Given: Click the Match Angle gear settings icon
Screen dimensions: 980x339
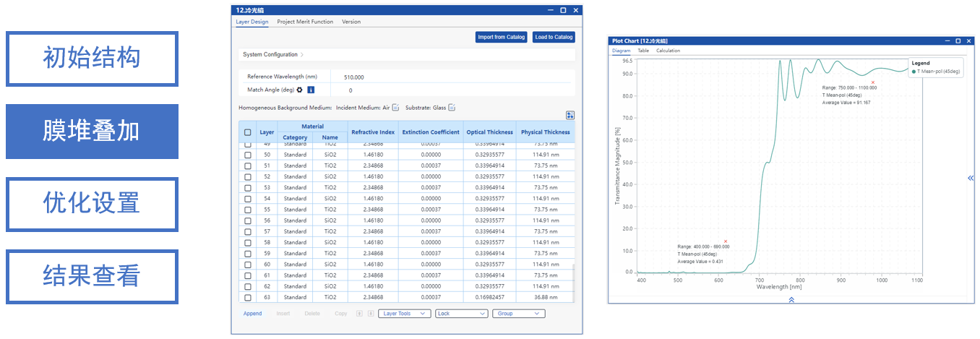Looking at the screenshot, I should coord(299,90).
